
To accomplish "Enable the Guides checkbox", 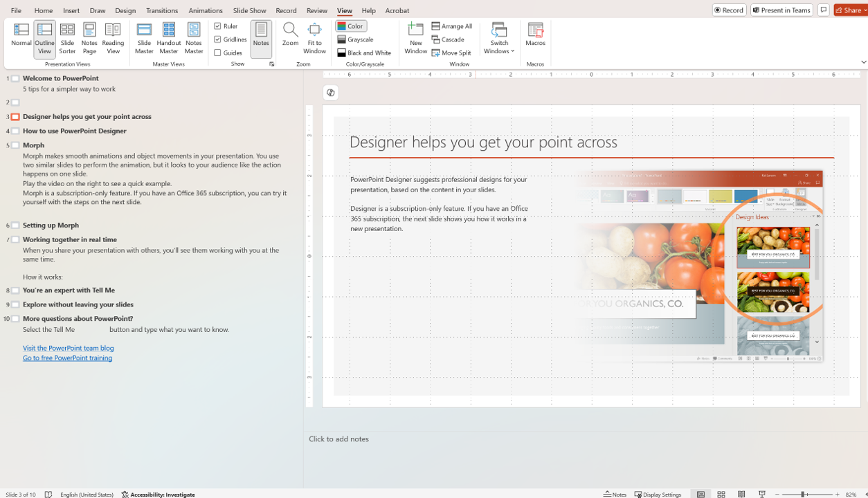I will (x=218, y=53).
